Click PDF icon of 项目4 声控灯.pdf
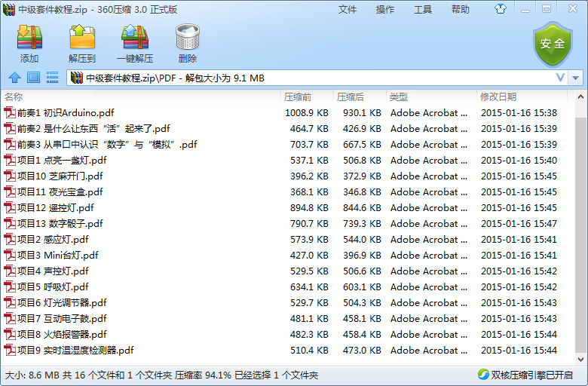Viewport: 588px width, 386px height. click(x=10, y=271)
